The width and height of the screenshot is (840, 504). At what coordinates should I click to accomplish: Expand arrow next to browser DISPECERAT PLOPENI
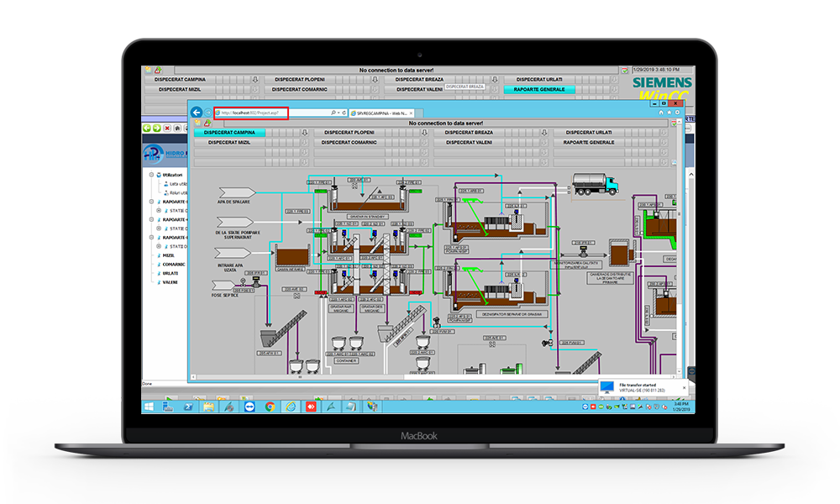point(424,132)
